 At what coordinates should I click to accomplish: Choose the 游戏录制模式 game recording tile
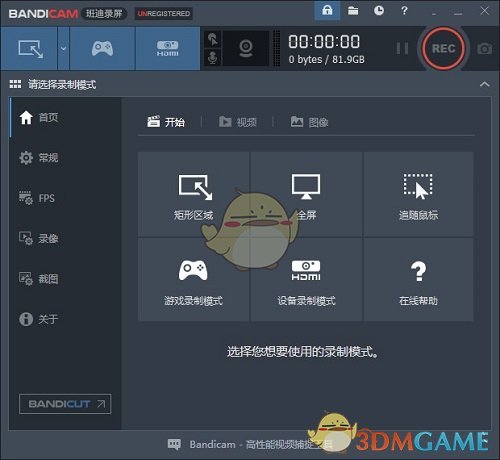(x=193, y=279)
